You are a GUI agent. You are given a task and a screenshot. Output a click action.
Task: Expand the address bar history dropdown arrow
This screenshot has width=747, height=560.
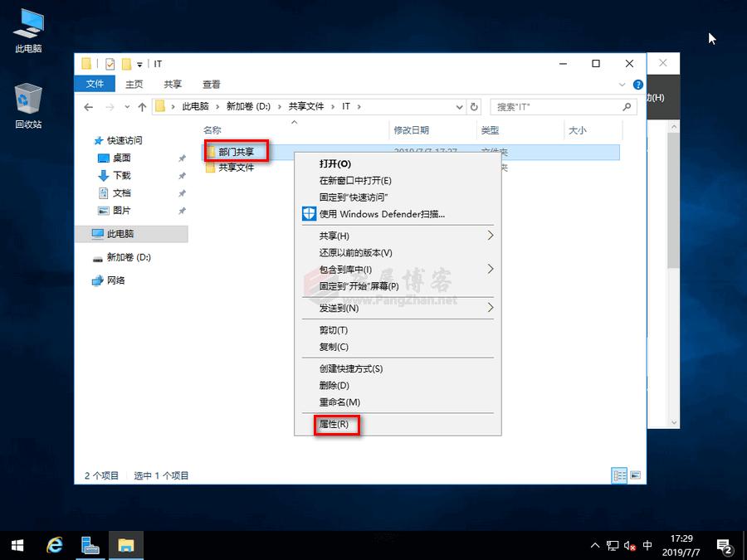click(459, 106)
